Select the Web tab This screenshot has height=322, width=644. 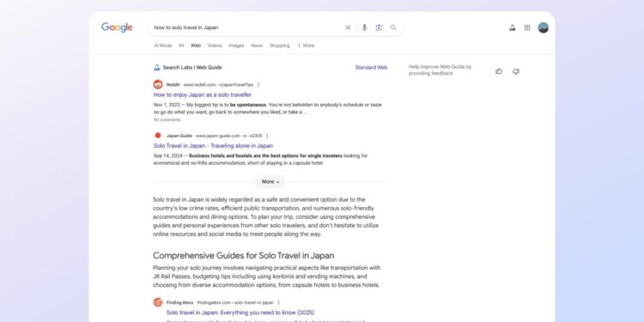click(x=196, y=46)
